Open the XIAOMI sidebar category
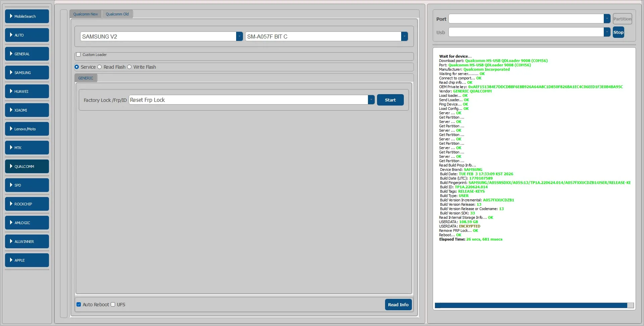Image resolution: width=644 pixels, height=326 pixels. (27, 110)
